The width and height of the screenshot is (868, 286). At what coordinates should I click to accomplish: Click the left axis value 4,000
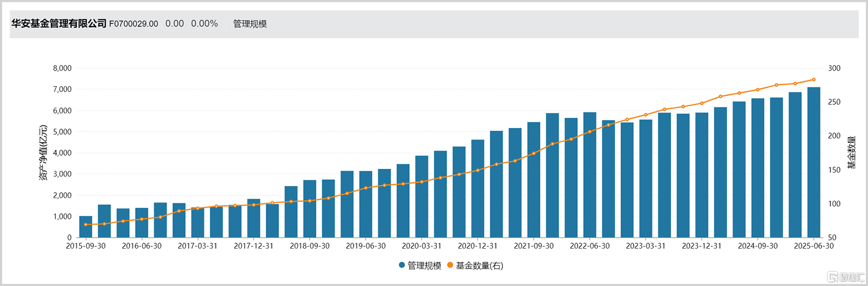tap(62, 153)
